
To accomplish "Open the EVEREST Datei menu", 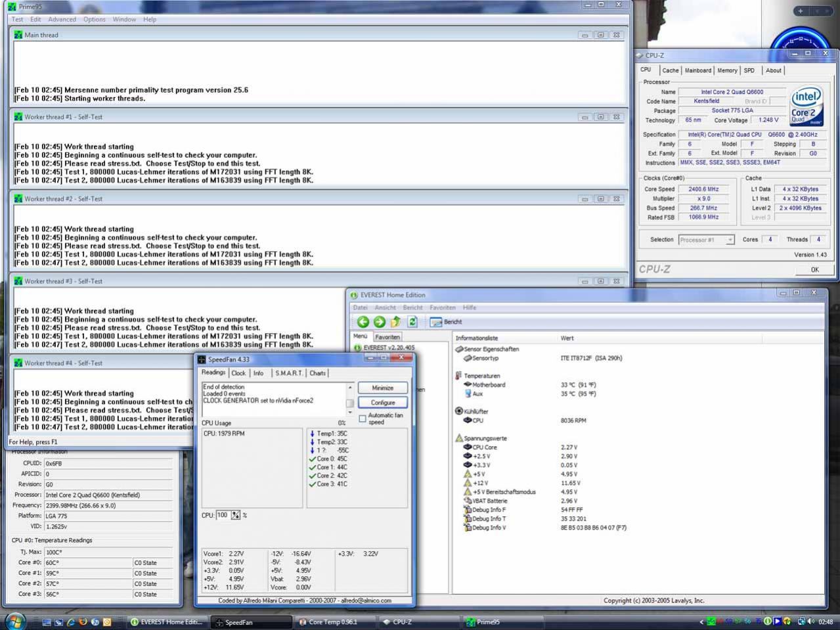I will (361, 307).
